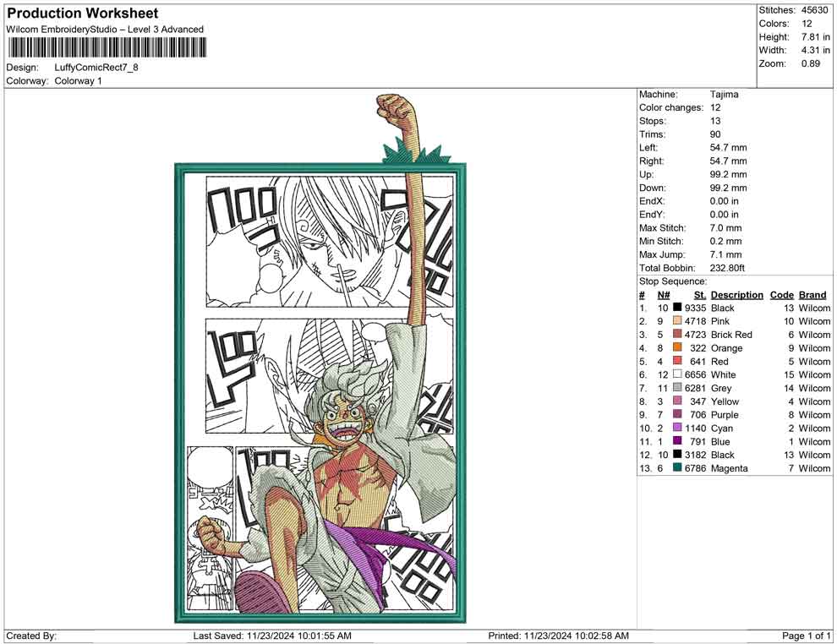The width and height of the screenshot is (837, 644).
Task: Click the Right label in the design info
Action: pyautogui.click(x=651, y=161)
